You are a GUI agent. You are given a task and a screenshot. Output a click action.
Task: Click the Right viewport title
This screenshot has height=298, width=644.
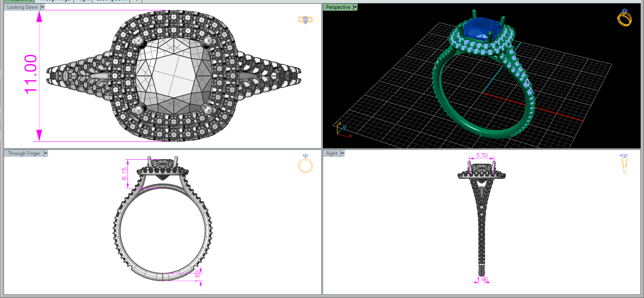coord(332,153)
